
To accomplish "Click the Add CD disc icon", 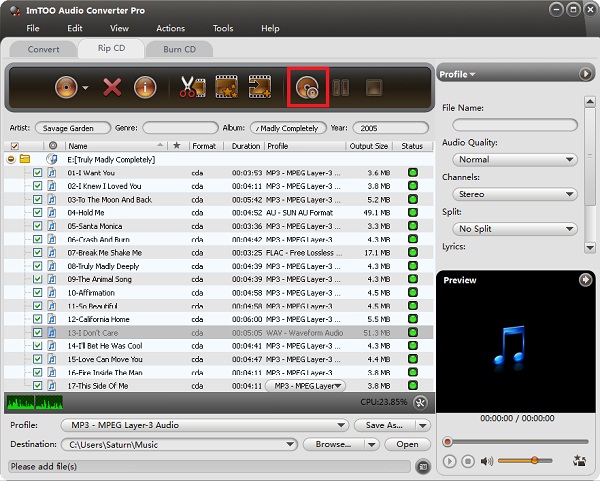I will (66, 88).
